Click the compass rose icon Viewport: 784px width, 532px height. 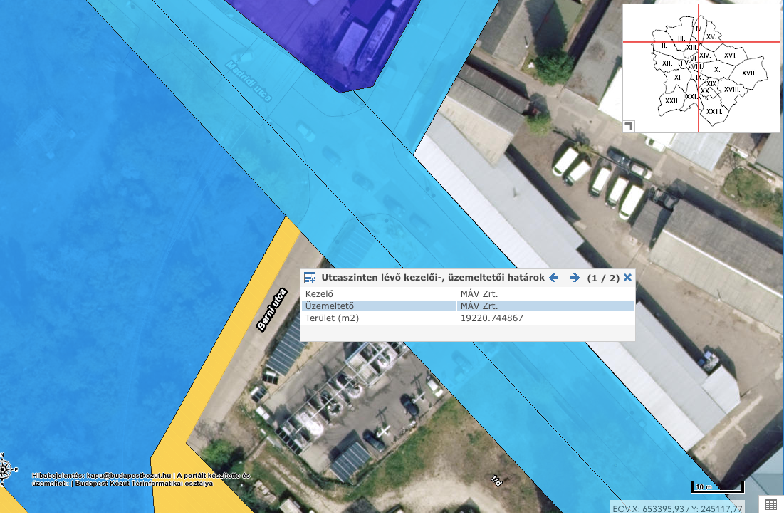(x=5, y=468)
